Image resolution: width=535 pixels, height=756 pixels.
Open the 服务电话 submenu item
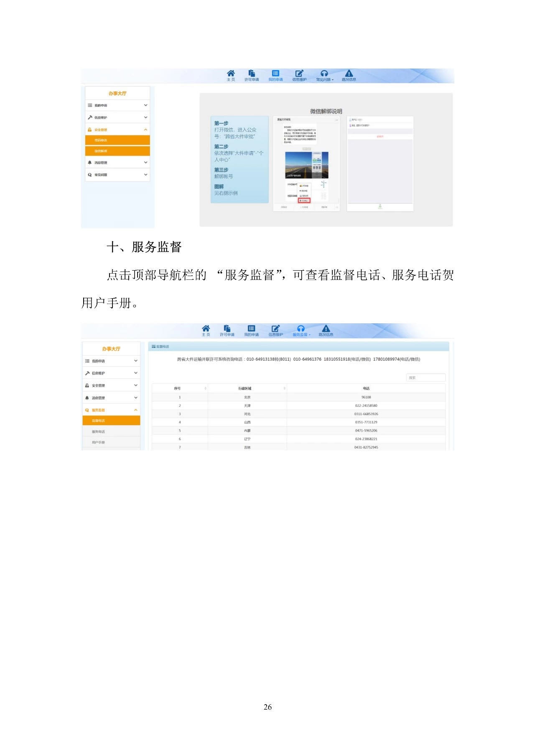click(111, 431)
